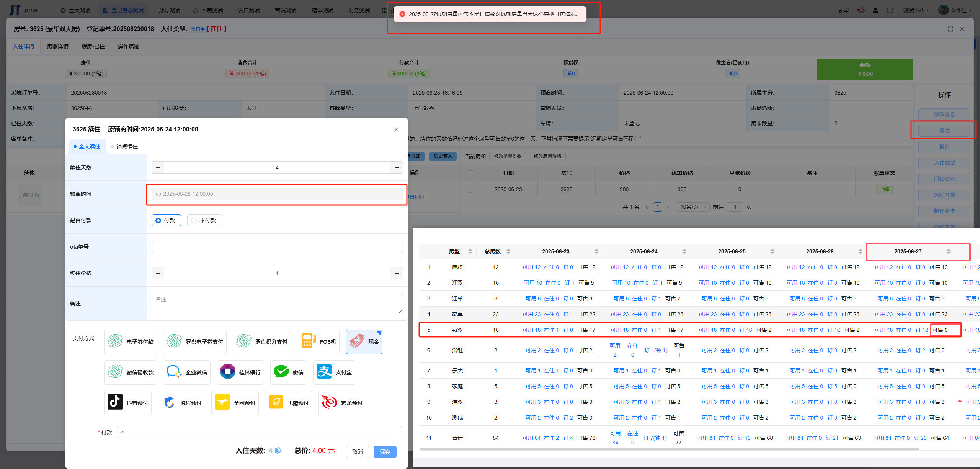Expand the 测试酒店 hotel dropdown
The width and height of the screenshot is (980, 469).
(x=916, y=10)
